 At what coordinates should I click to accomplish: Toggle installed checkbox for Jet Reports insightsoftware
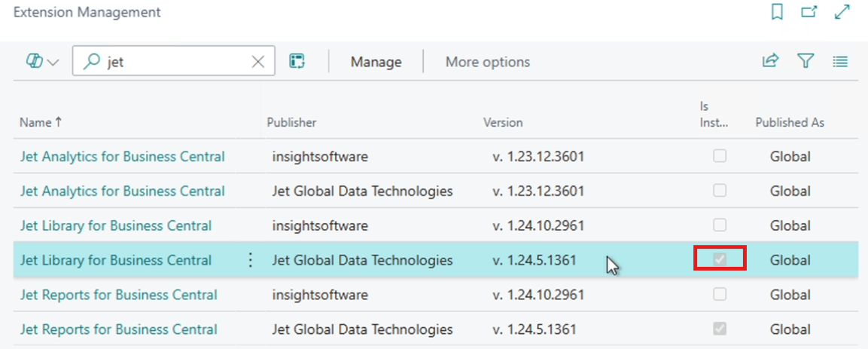(720, 294)
